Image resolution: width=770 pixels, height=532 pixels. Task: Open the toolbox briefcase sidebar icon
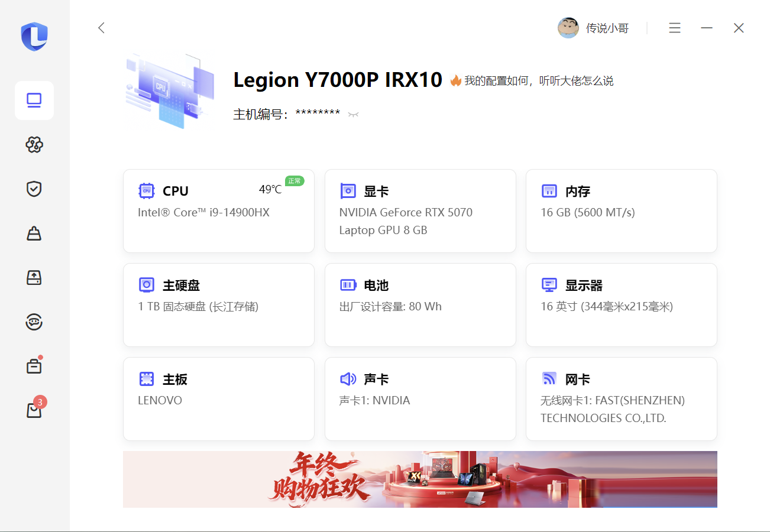tap(34, 366)
